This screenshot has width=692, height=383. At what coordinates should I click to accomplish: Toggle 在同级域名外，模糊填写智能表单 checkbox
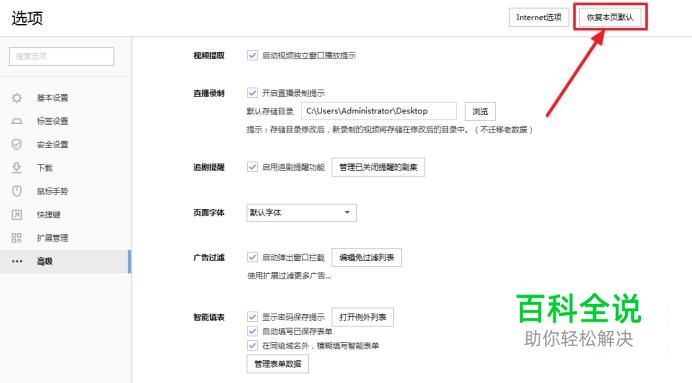(x=252, y=345)
